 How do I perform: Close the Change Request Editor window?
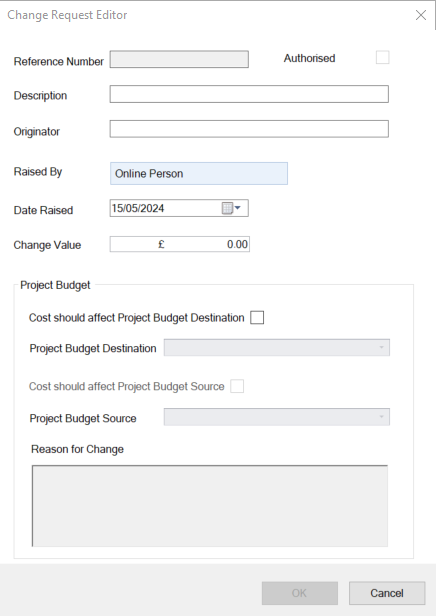(421, 15)
